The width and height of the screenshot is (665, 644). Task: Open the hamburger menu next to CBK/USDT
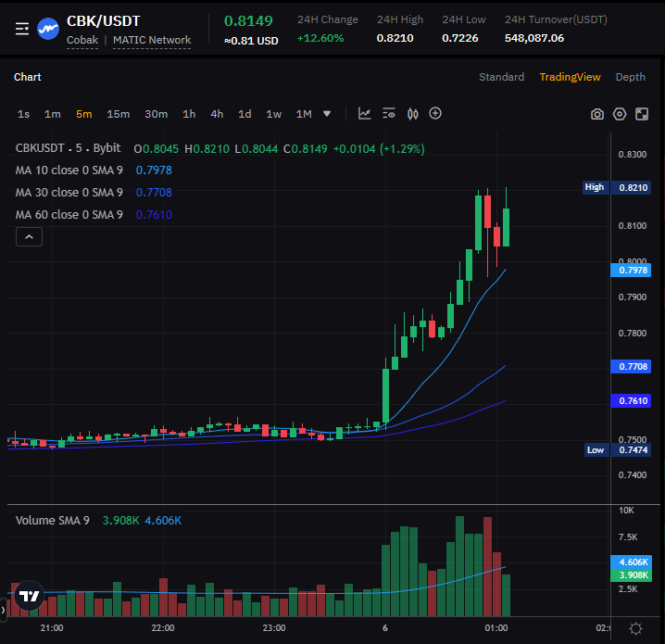click(22, 29)
